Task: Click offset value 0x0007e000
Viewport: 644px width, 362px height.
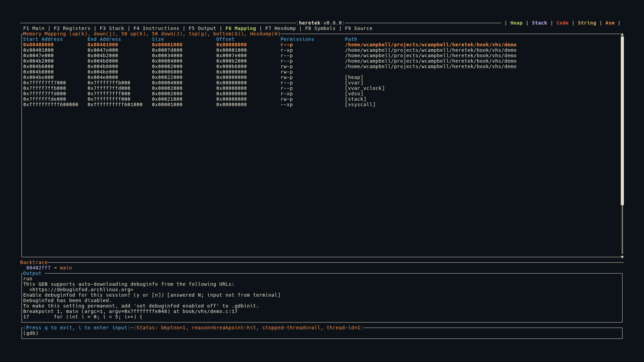Action: click(231, 56)
